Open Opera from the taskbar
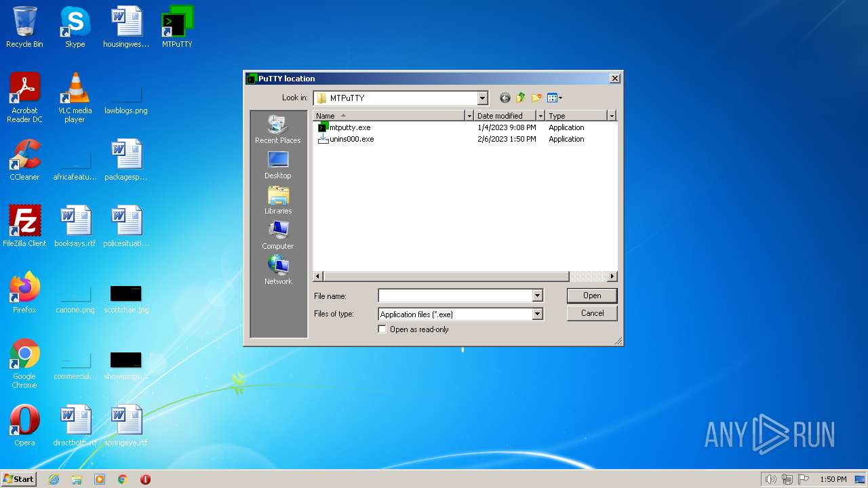Image resolution: width=868 pixels, height=488 pixels. coord(145,479)
